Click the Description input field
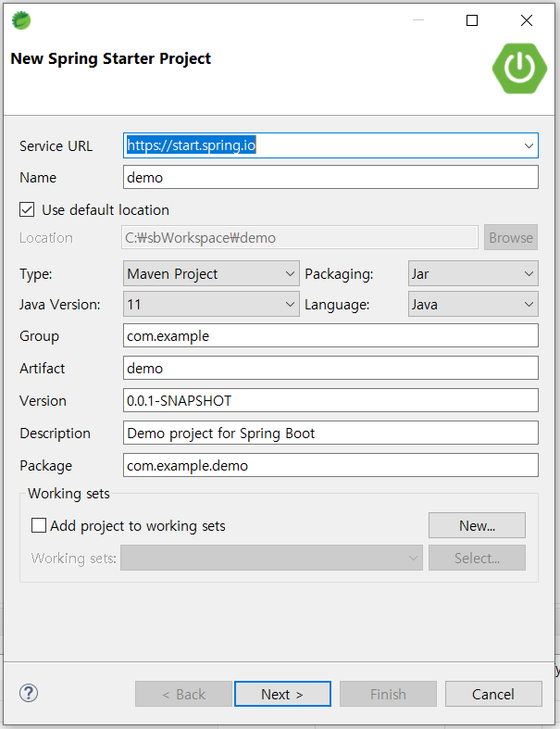560x729 pixels. pyautogui.click(x=330, y=433)
